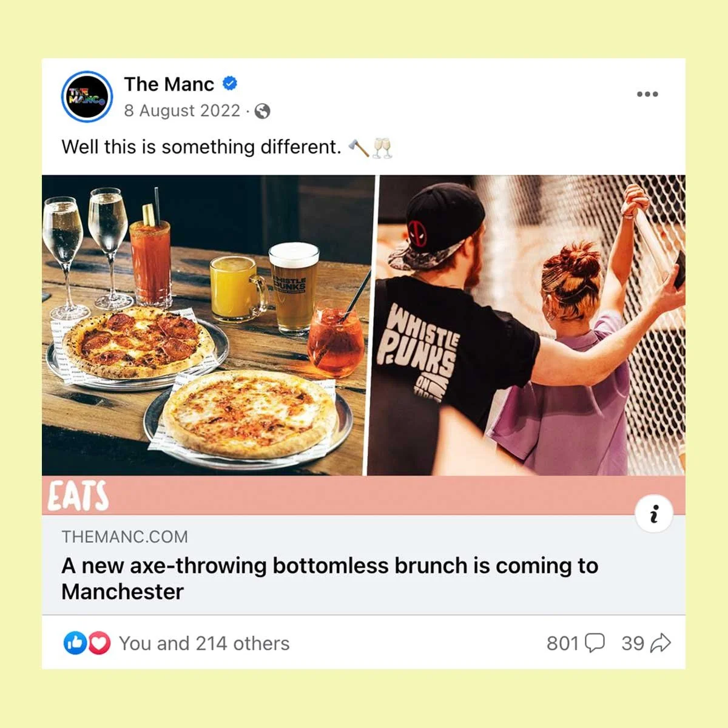
Task: Click the blue Like reaction icon
Action: coord(75,643)
